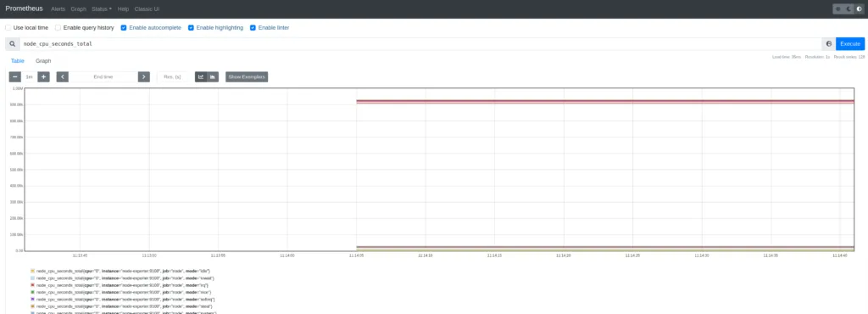Increase the time range with plus button

click(x=44, y=77)
